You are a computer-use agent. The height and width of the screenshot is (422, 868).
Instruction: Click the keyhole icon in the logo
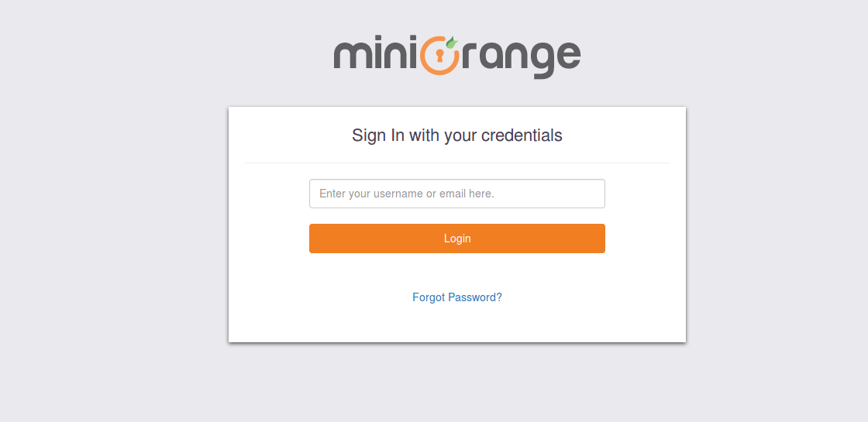(x=439, y=56)
